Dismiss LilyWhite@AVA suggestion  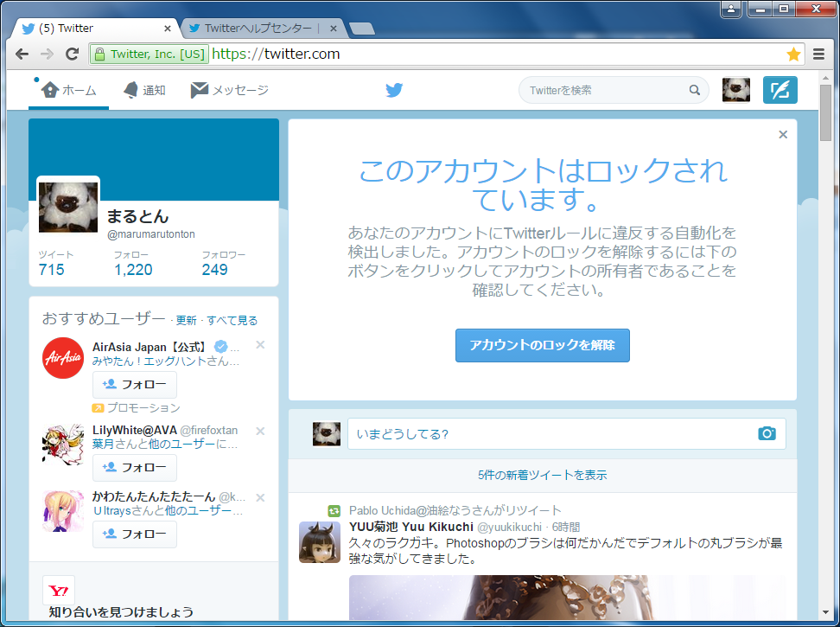pos(260,431)
